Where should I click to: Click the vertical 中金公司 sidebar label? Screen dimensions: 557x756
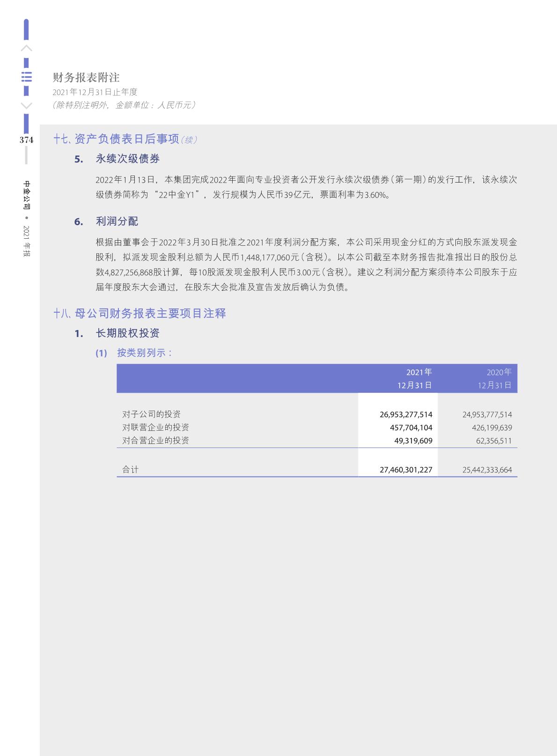click(x=27, y=194)
